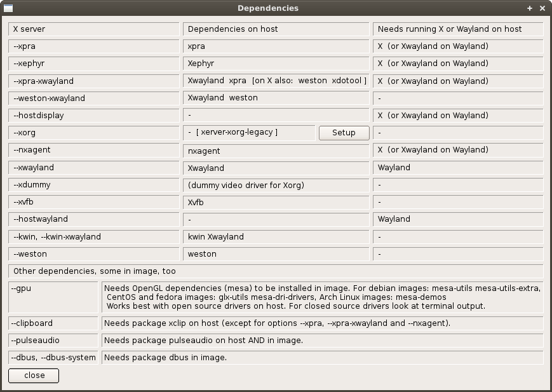The image size is (552, 392).
Task: Click the close button at bottom
Action: click(x=34, y=375)
